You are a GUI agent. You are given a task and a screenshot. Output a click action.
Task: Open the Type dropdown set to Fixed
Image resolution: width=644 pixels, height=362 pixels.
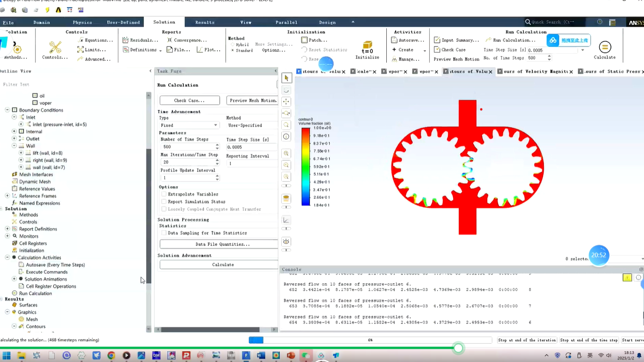click(x=189, y=125)
